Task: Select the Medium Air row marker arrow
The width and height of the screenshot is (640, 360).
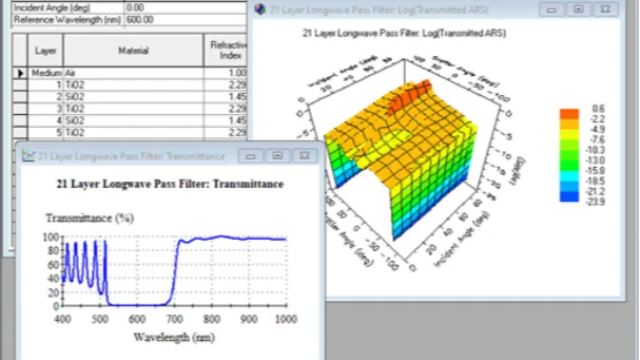Action: pyautogui.click(x=20, y=73)
